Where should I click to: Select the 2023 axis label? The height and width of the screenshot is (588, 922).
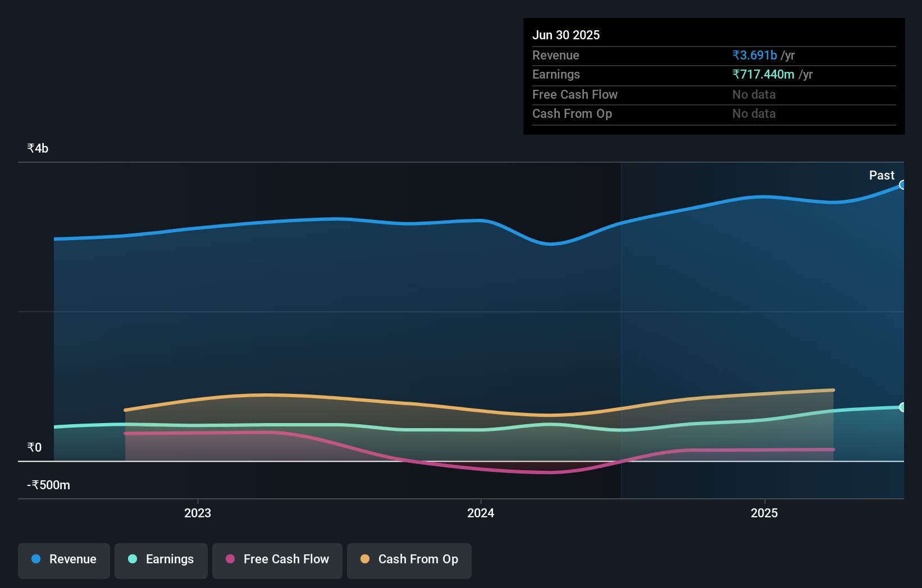tap(198, 513)
